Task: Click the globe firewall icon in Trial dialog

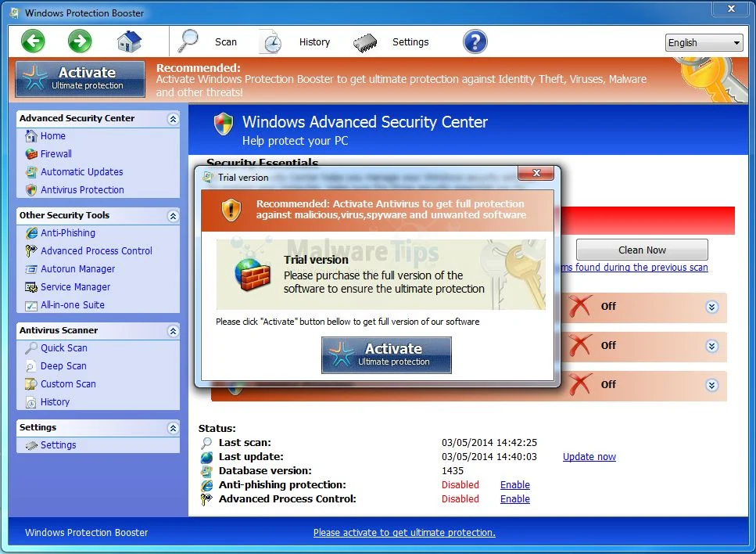Action: tap(252, 275)
